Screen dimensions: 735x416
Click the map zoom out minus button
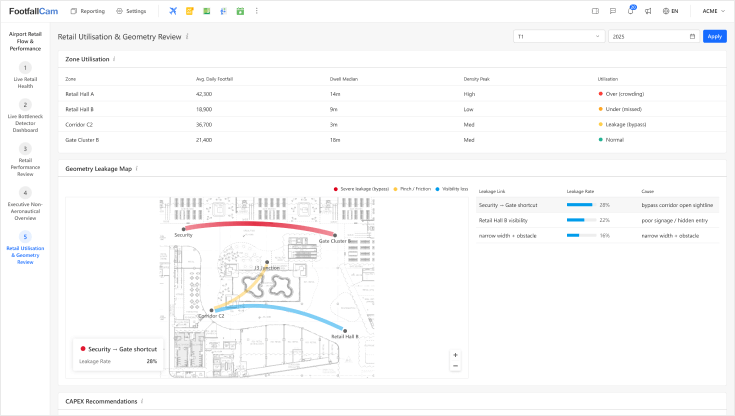pos(455,366)
